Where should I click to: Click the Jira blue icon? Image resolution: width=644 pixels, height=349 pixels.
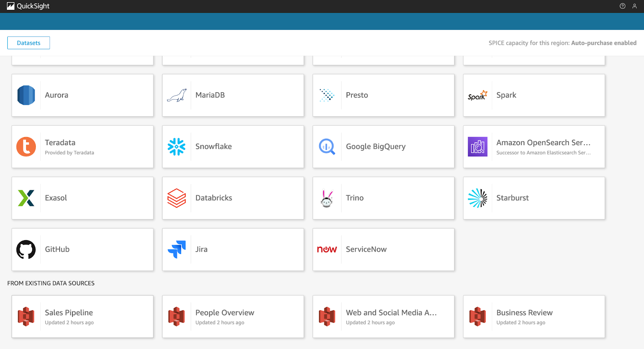[x=177, y=249]
